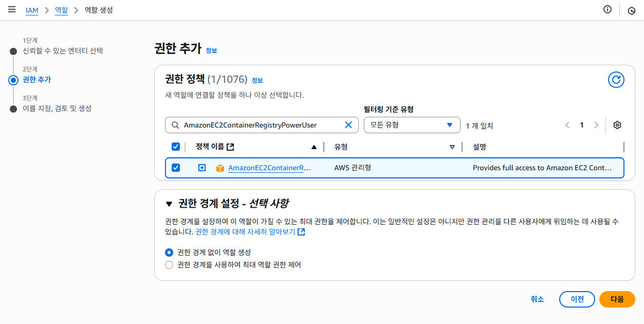Image resolution: width=644 pixels, height=324 pixels.
Task: Open the hamburger navigation menu
Action: (x=12, y=10)
